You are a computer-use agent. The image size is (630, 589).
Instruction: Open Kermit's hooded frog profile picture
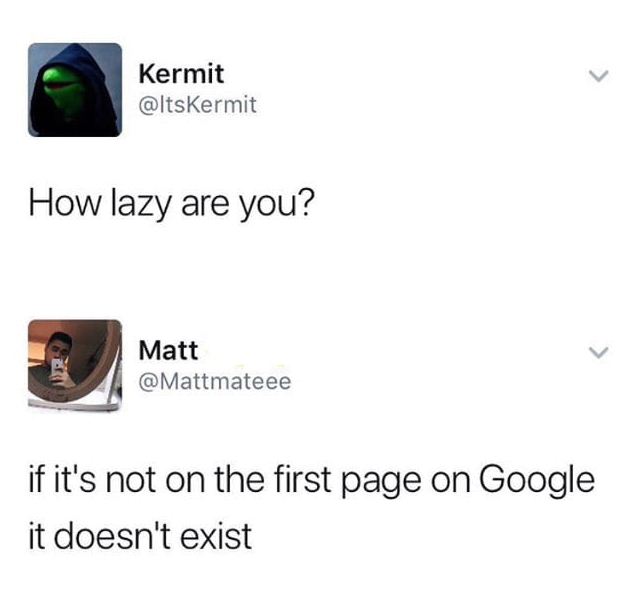pos(75,90)
